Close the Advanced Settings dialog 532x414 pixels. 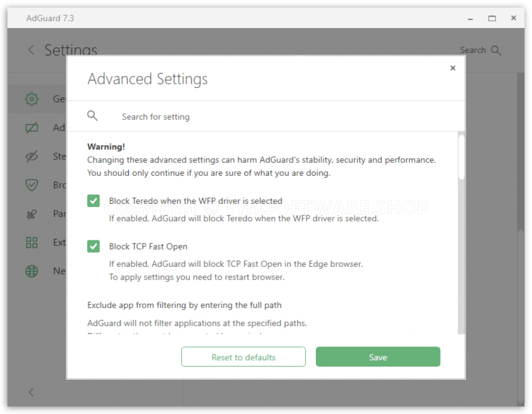453,68
